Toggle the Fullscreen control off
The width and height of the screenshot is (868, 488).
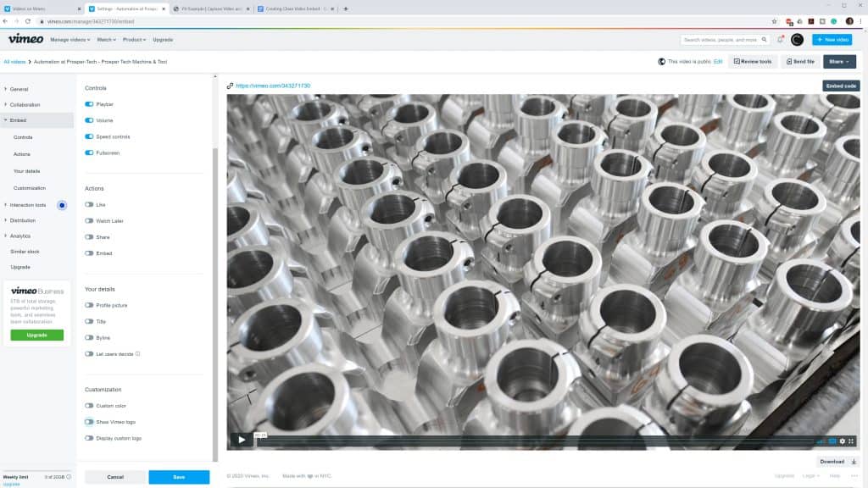(89, 152)
